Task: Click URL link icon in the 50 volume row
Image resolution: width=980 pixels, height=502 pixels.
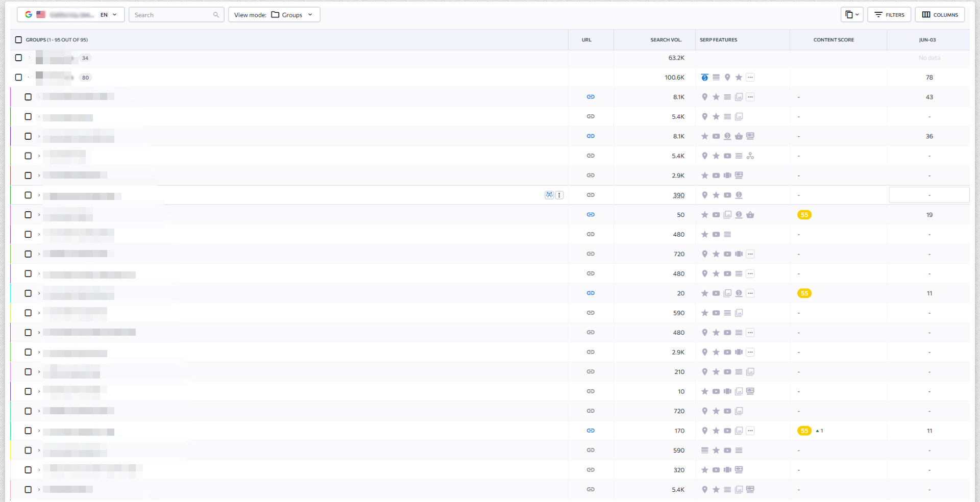Action: 591,215
